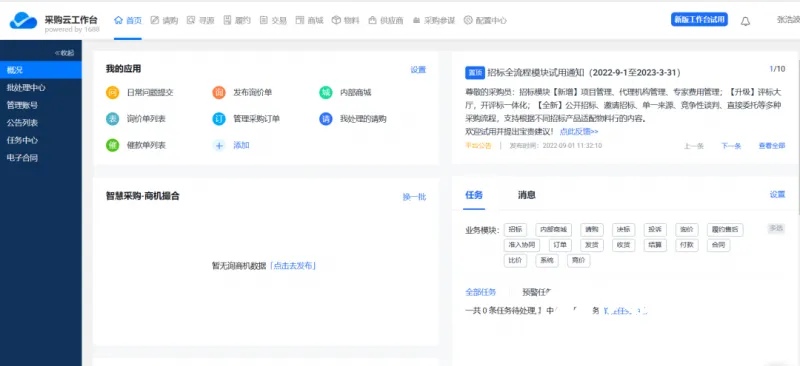Toggle the 发货 business module tag
Viewport: 800px width, 366px height.
click(x=592, y=245)
